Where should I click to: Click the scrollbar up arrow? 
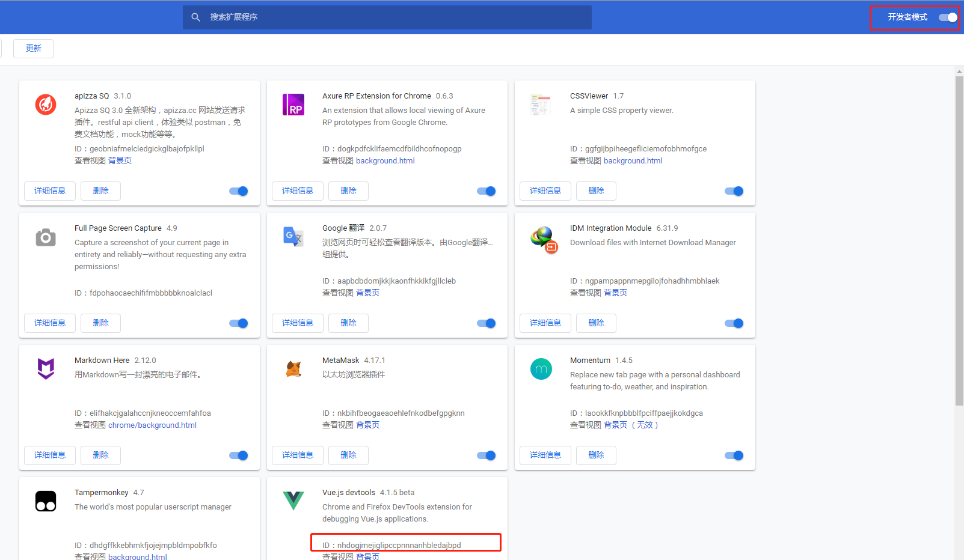click(959, 71)
